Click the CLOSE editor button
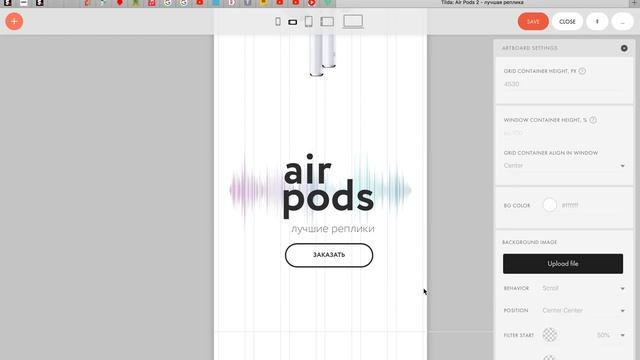Image resolution: width=640 pixels, height=360 pixels. click(567, 22)
